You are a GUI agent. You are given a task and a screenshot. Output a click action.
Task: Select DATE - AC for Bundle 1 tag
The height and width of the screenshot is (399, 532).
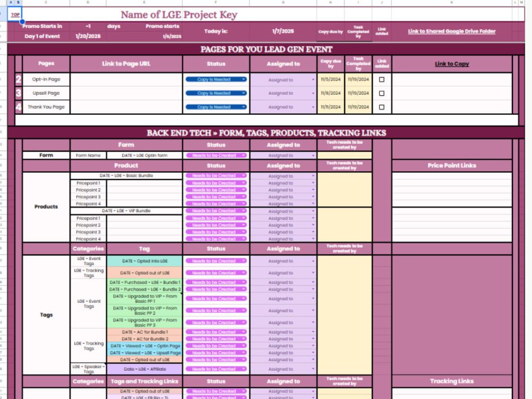coord(145,332)
